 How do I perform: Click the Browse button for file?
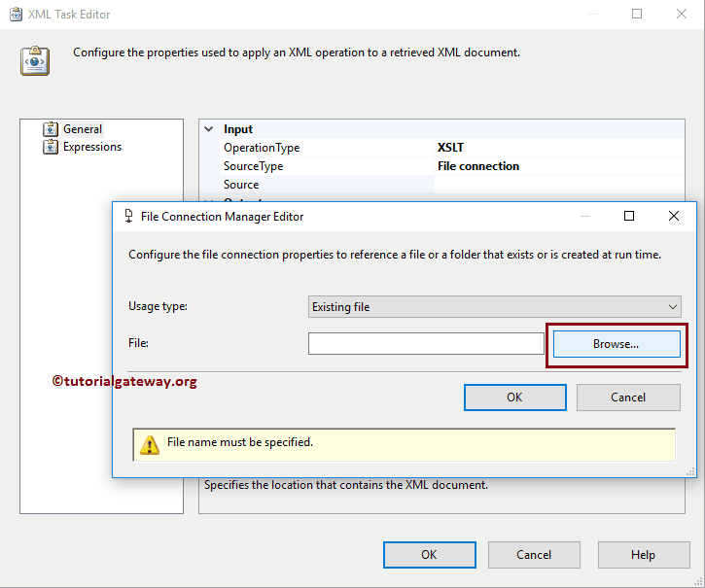click(617, 344)
